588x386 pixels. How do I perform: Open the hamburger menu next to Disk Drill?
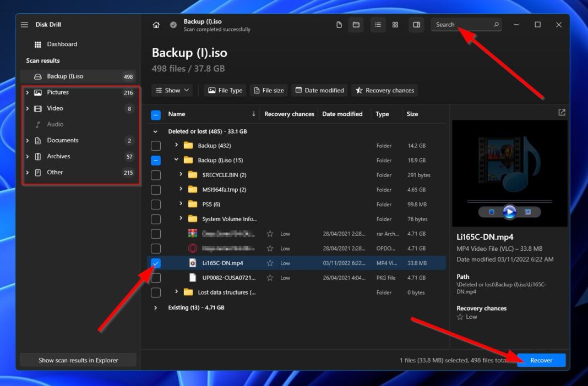click(x=24, y=25)
